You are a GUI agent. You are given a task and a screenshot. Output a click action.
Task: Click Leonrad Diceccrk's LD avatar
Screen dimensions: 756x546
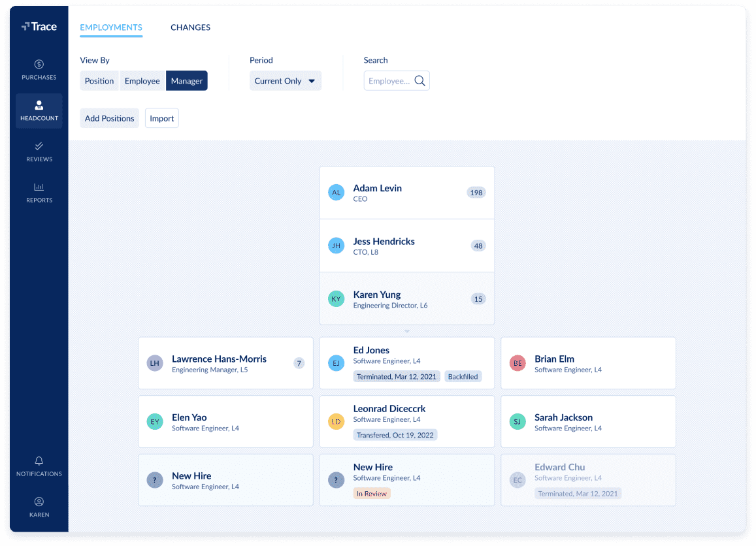point(336,422)
